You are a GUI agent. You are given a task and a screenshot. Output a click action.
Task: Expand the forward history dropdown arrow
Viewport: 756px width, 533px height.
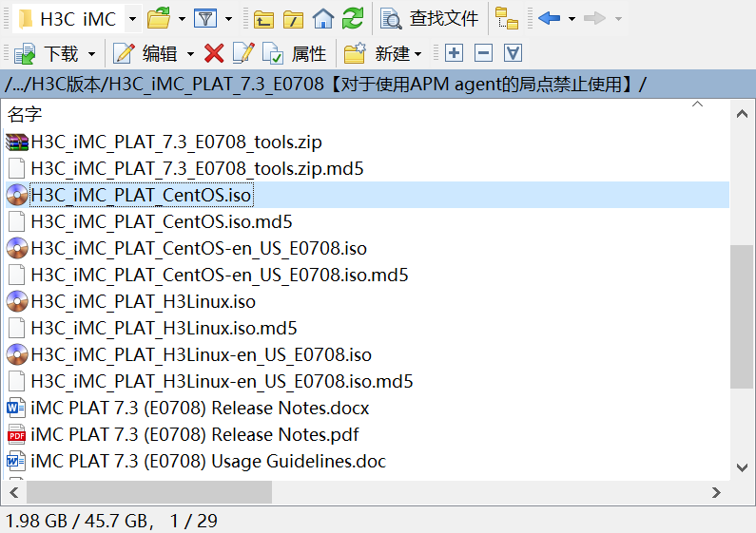coord(618,19)
